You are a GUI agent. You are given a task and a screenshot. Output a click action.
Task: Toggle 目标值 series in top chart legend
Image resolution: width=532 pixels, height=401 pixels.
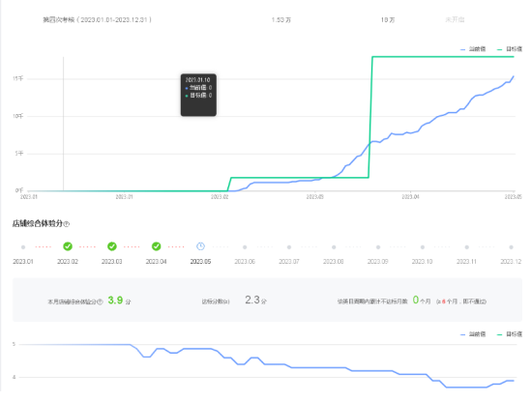click(x=510, y=49)
